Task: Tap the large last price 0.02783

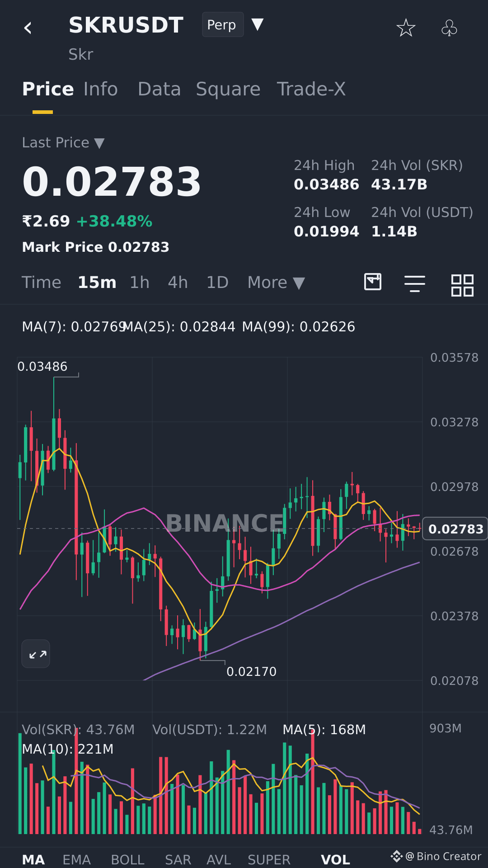Action: tap(112, 182)
